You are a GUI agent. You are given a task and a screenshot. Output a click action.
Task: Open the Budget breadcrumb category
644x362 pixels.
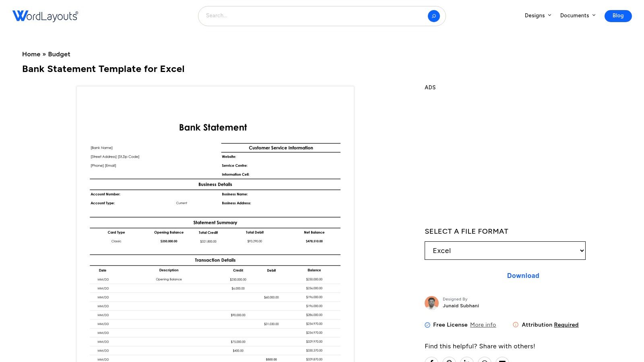[59, 54]
